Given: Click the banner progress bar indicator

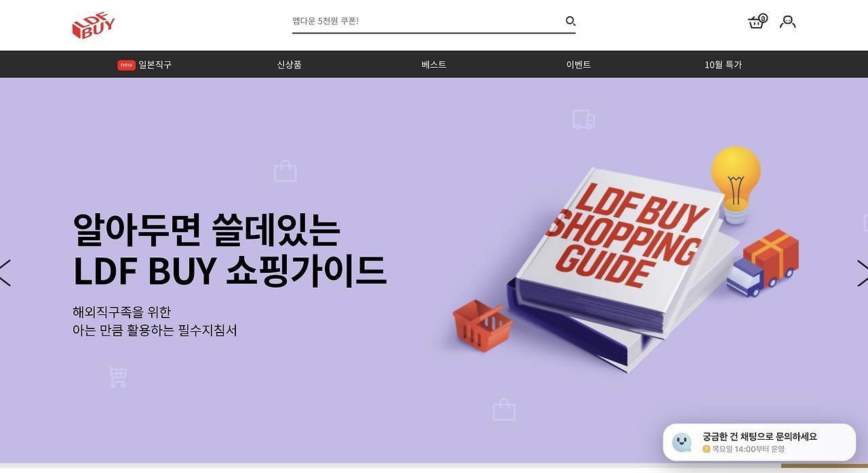Looking at the screenshot, I should 825,466.
